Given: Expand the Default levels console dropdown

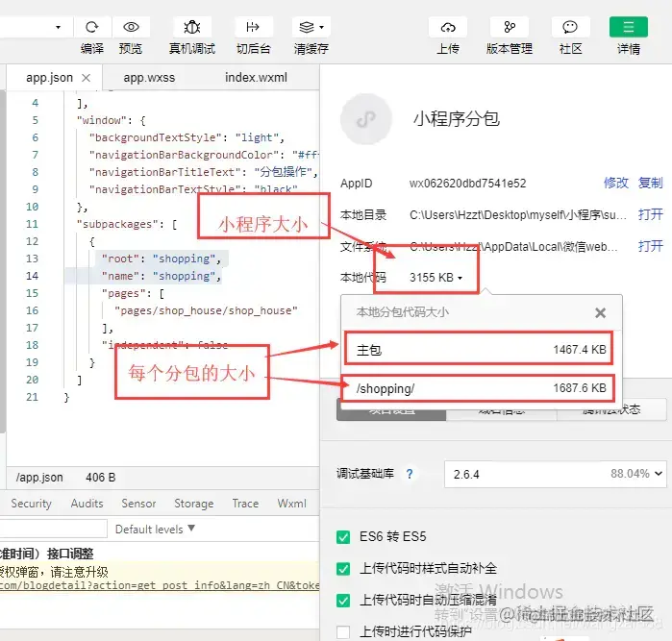Looking at the screenshot, I should tap(155, 530).
